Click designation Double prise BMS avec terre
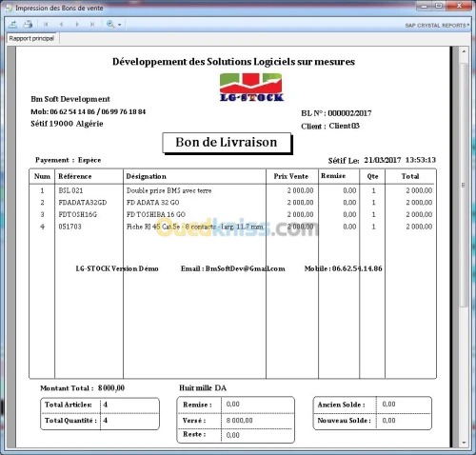The height and width of the screenshot is (455, 476). tap(169, 190)
